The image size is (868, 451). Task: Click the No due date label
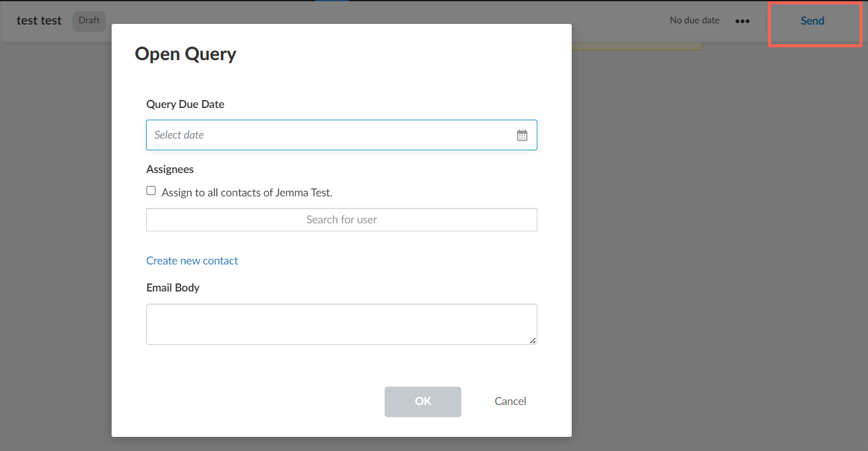coord(694,20)
